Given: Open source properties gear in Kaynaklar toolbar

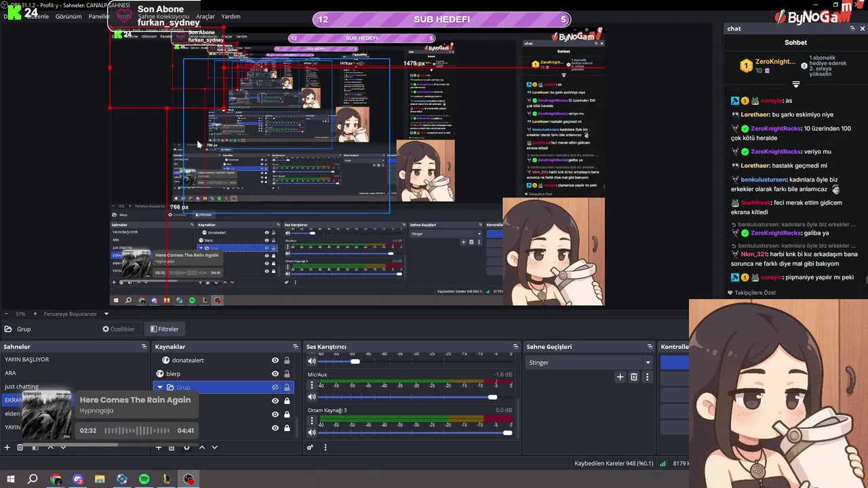Looking at the screenshot, I should pyautogui.click(x=186, y=447).
